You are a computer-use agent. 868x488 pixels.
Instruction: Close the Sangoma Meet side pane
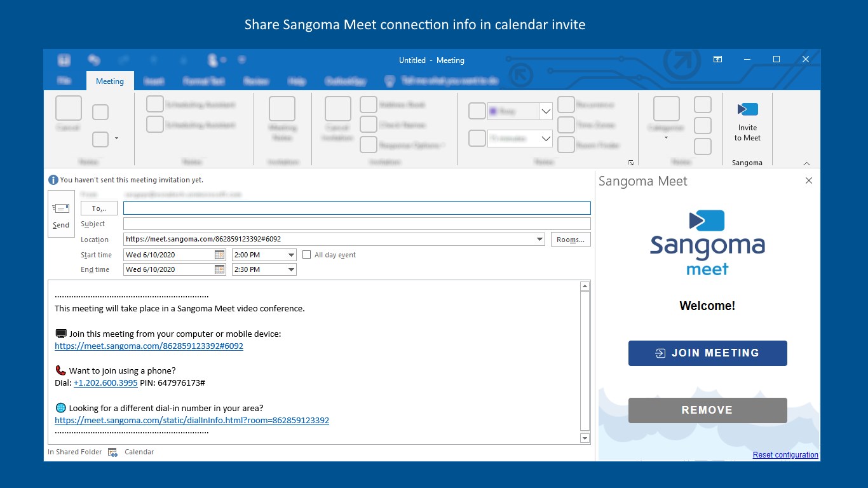pos(809,180)
